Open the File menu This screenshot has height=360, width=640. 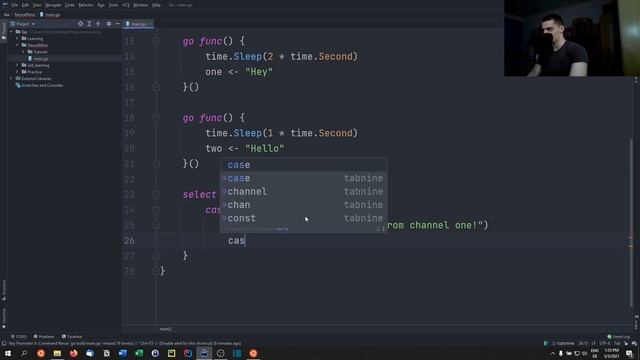tap(15, 5)
